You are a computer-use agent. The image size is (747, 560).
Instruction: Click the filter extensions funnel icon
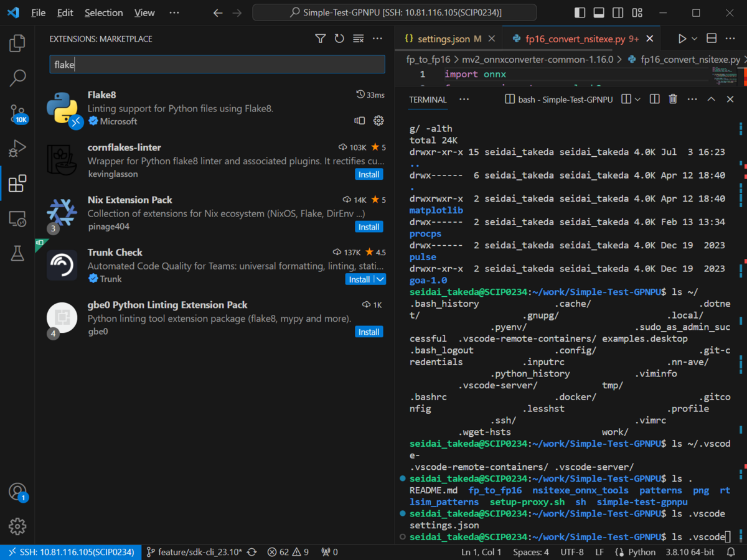pos(320,39)
